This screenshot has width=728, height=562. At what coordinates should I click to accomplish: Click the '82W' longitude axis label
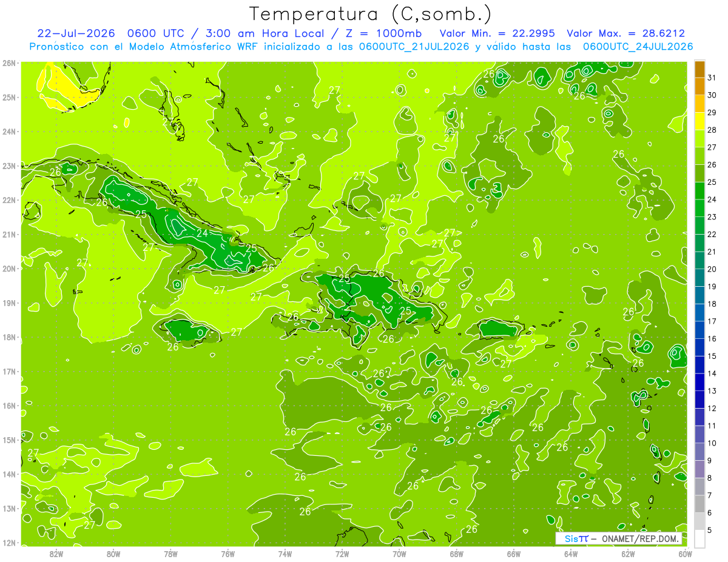(56, 554)
